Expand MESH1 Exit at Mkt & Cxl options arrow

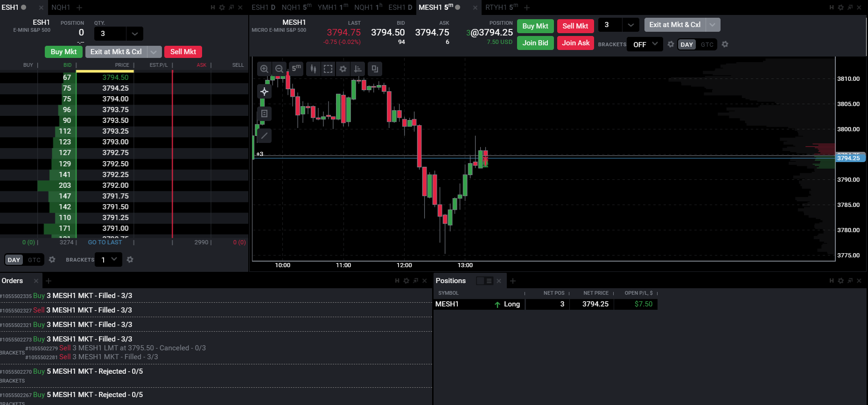713,25
